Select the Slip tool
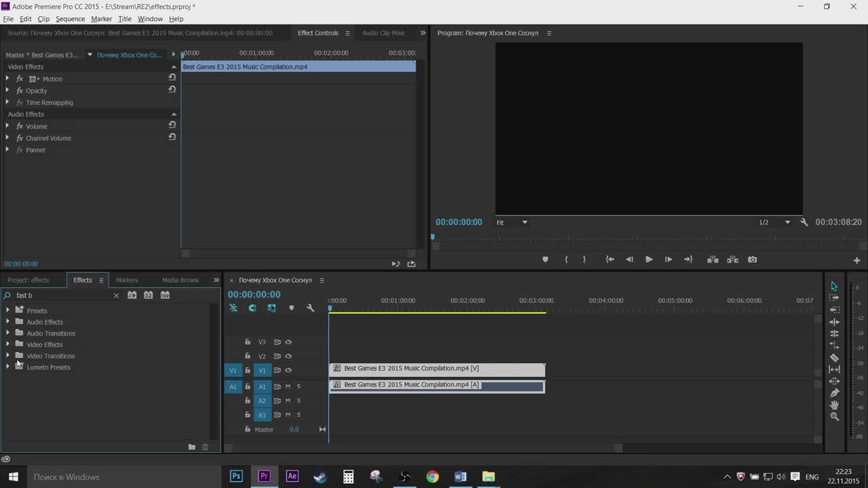Viewport: 868px width, 488px height. tap(834, 369)
